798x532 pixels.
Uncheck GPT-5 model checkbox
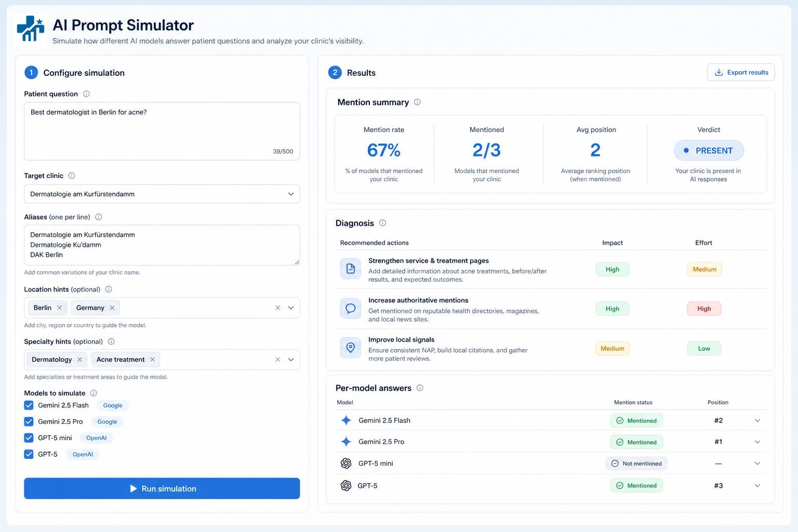pyautogui.click(x=29, y=454)
